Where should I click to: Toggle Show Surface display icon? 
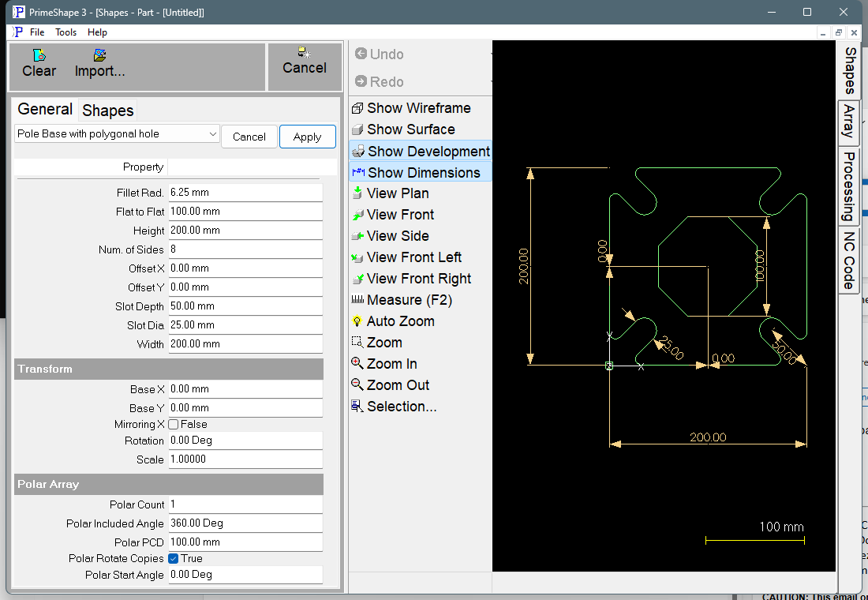point(357,129)
